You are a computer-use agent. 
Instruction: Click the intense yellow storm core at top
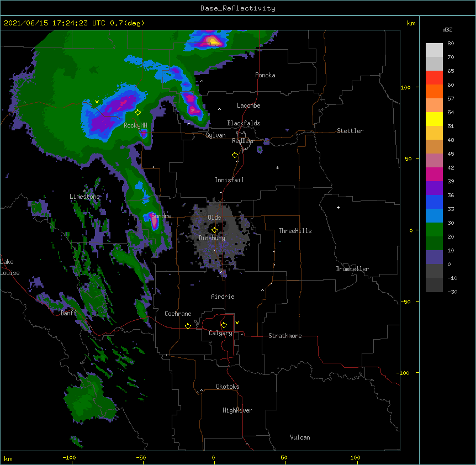coord(213,40)
